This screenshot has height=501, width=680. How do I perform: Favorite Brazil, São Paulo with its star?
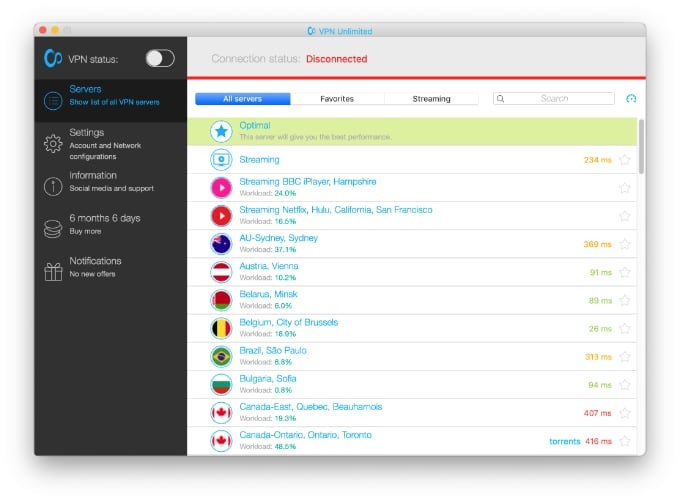click(624, 357)
